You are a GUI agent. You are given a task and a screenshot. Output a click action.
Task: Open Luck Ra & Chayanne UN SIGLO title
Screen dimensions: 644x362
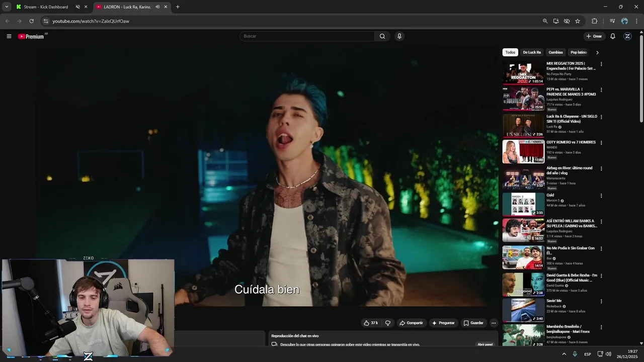point(572,119)
